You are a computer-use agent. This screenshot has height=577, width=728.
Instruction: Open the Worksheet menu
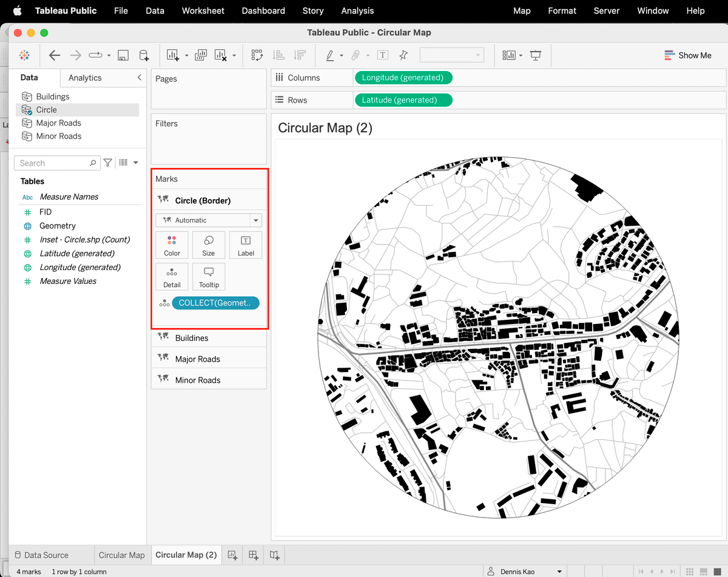tap(203, 10)
